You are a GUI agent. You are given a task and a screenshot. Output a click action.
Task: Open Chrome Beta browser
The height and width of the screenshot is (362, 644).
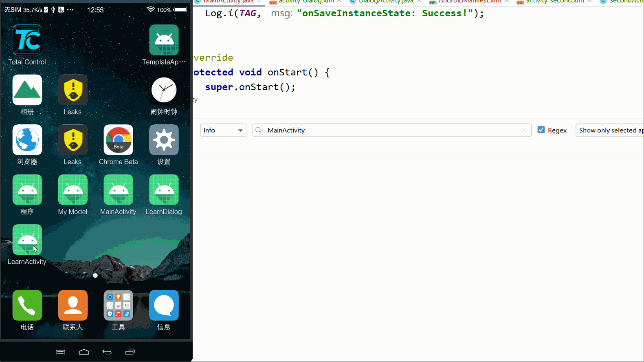pos(118,140)
